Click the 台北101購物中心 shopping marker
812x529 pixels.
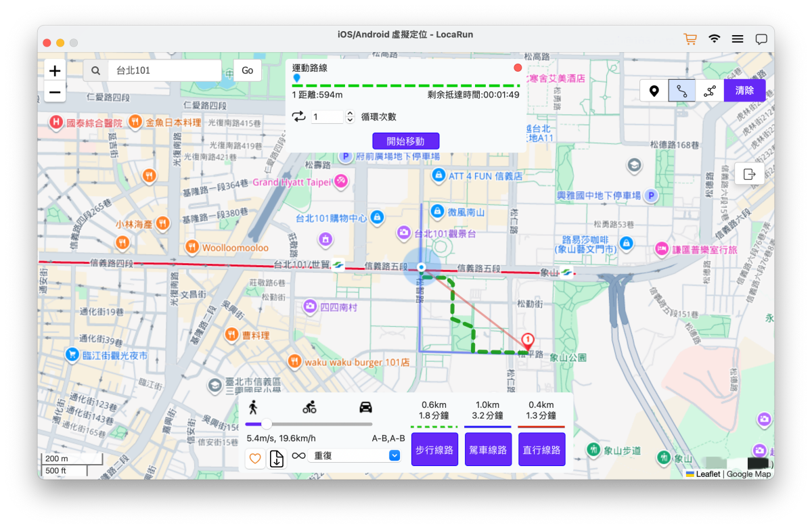377,217
